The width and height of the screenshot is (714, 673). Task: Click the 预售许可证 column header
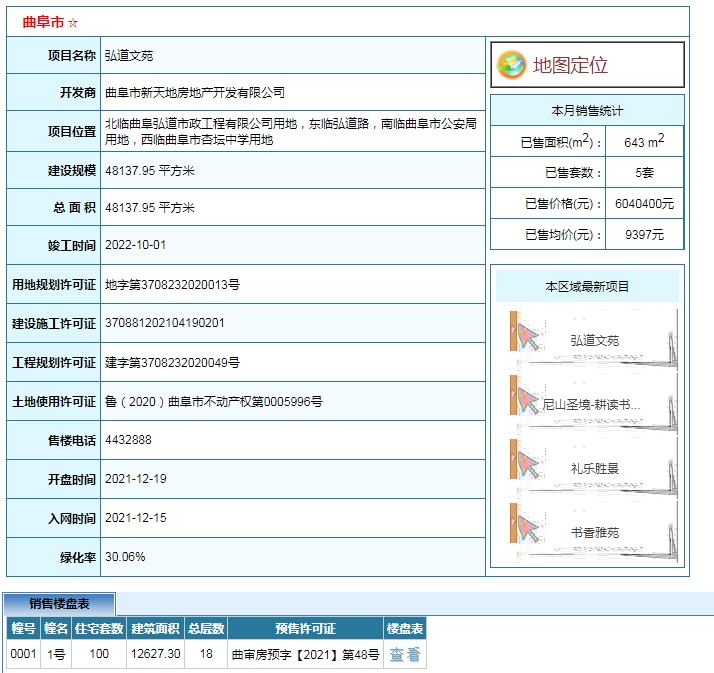306,628
